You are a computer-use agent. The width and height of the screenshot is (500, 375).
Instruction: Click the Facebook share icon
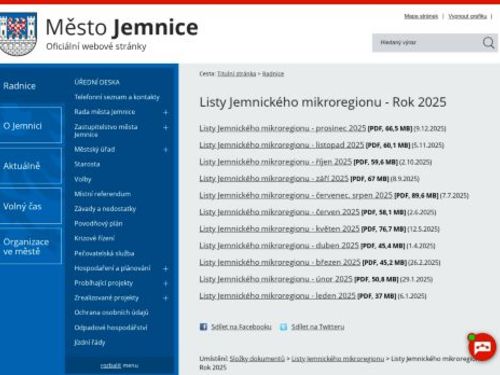[203, 327]
